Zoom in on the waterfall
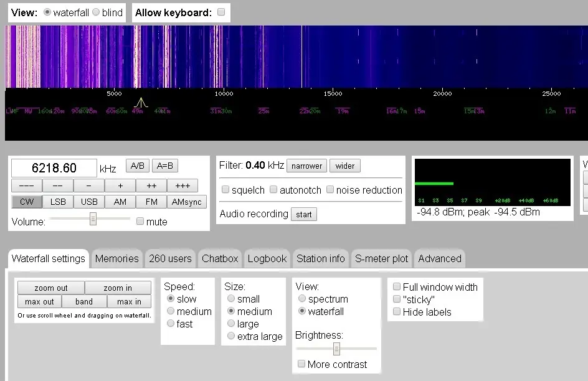 [x=118, y=288]
